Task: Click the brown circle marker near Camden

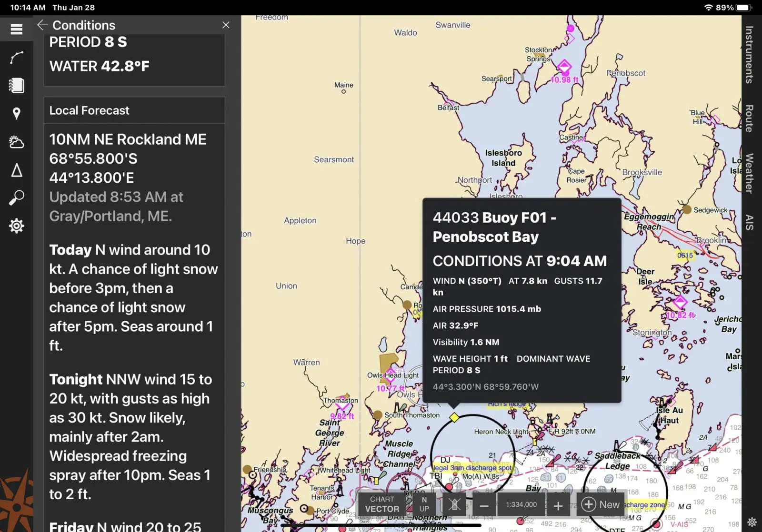Action: [x=407, y=305]
